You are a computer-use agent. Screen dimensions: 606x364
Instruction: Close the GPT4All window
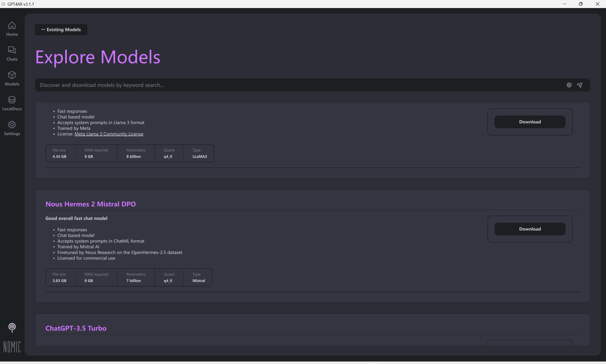pyautogui.click(x=597, y=4)
